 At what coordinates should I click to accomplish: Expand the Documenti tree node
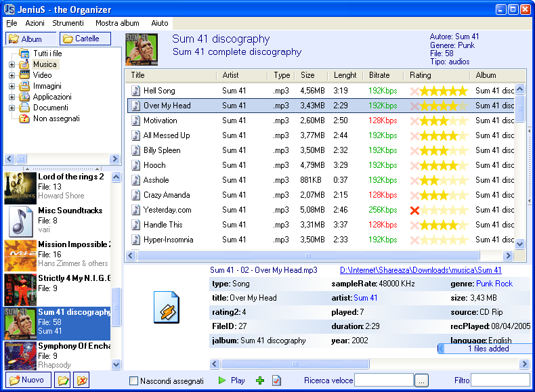12,108
